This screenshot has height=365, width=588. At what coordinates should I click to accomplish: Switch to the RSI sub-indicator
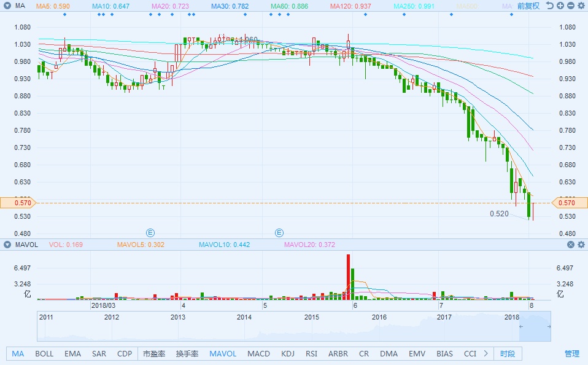pyautogui.click(x=311, y=354)
